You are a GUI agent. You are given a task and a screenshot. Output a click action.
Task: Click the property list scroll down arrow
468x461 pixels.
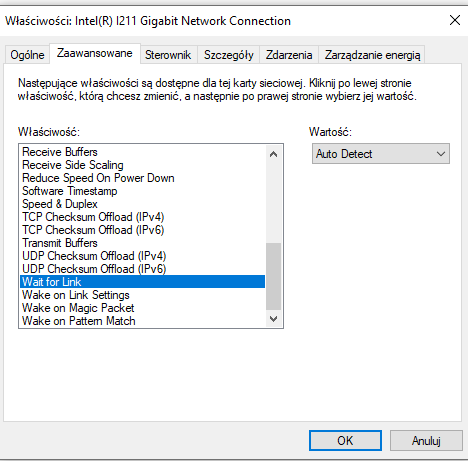coord(273,319)
